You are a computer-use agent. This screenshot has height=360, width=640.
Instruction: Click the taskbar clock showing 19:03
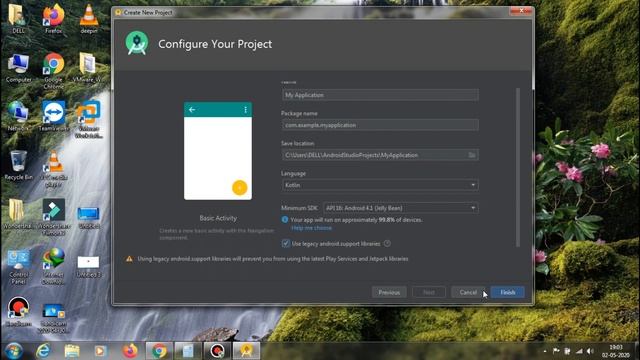[x=616, y=351]
